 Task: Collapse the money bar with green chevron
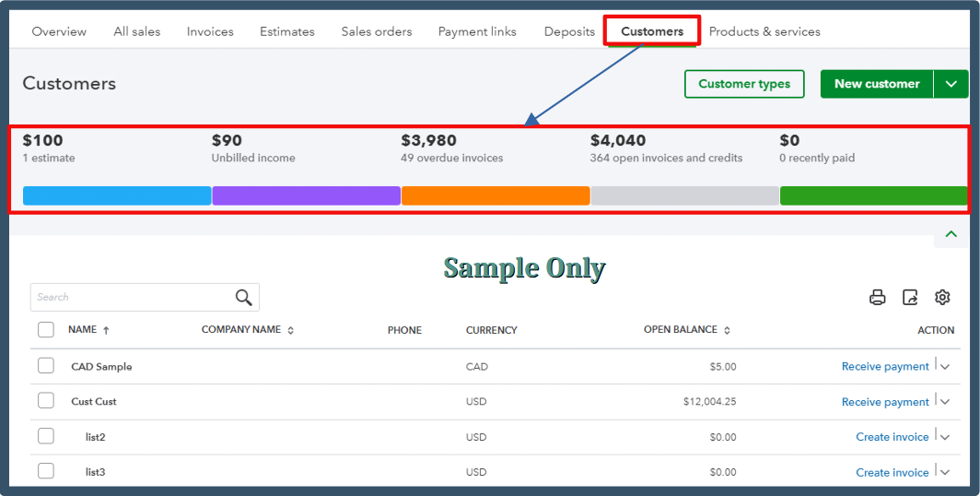tap(951, 234)
